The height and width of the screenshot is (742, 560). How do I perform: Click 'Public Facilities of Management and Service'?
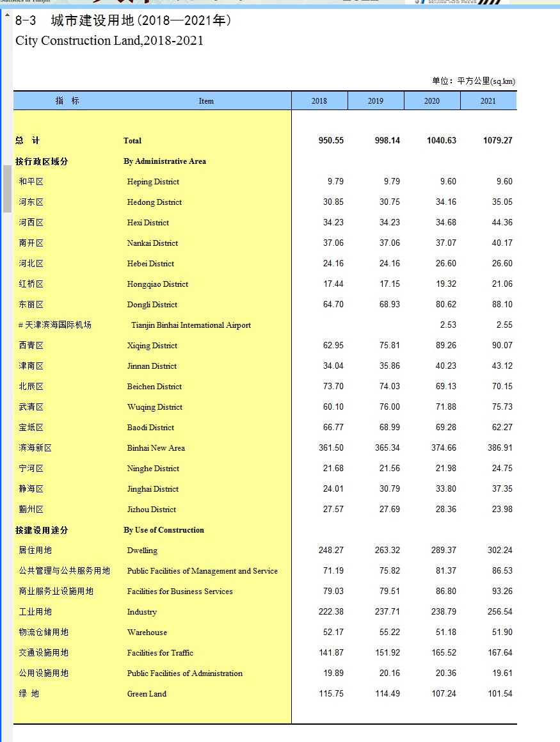pos(202,571)
